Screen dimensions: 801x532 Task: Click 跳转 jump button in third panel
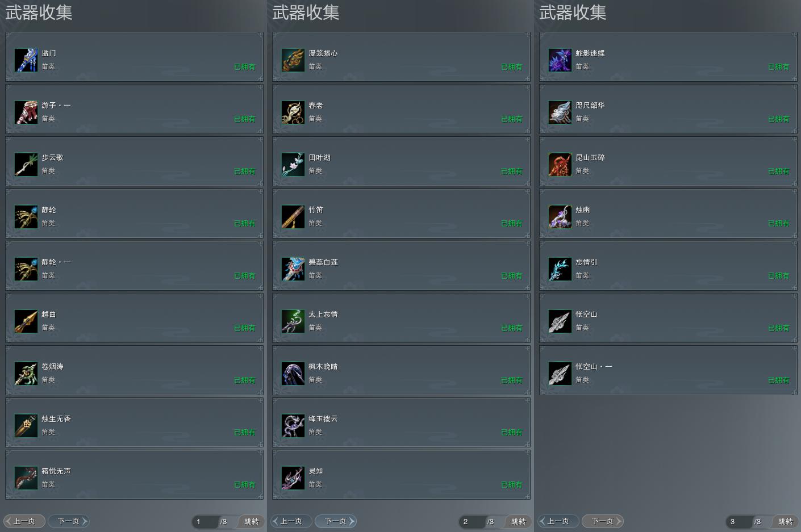point(786,521)
